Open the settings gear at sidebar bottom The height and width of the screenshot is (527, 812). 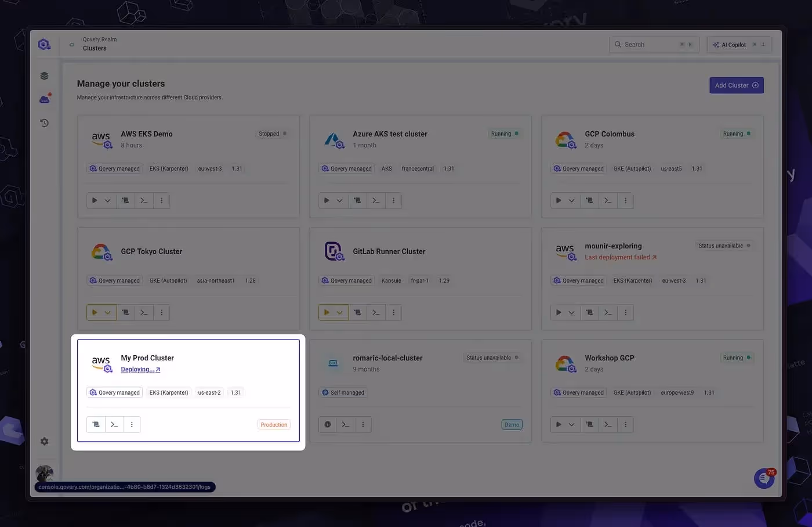tap(44, 441)
